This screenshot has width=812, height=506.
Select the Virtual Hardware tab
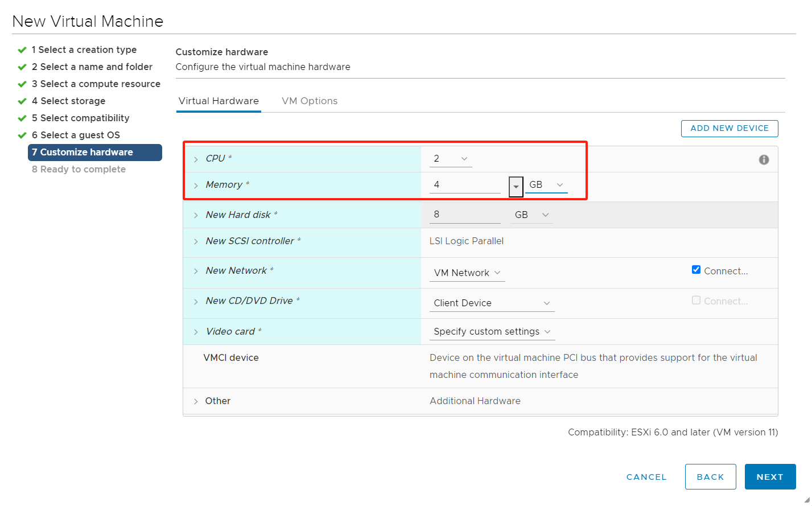pyautogui.click(x=219, y=101)
